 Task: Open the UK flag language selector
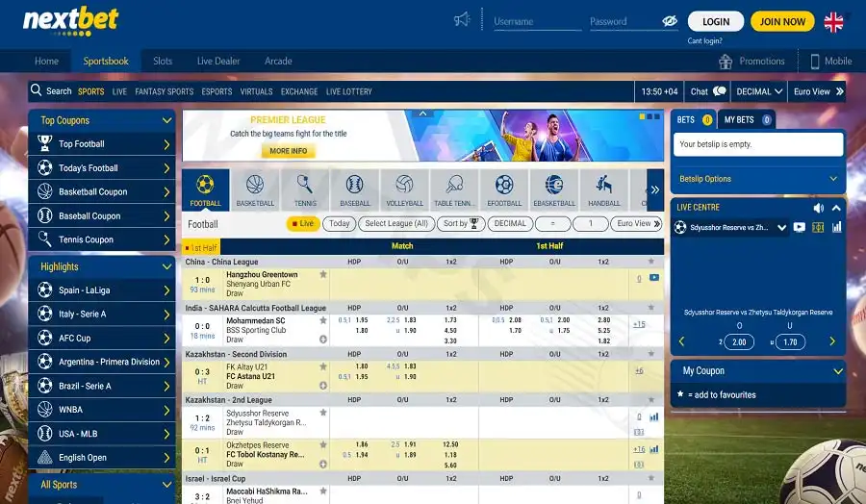coord(833,22)
